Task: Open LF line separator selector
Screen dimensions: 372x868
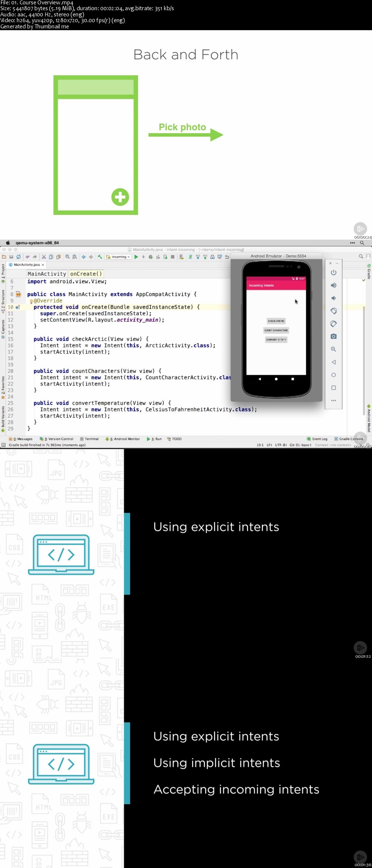Action: [269, 445]
